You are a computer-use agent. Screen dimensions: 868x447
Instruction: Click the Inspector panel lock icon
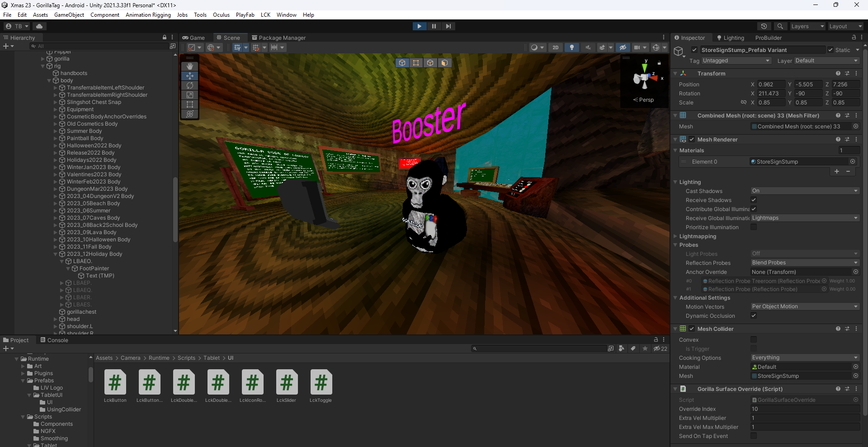[x=854, y=37]
